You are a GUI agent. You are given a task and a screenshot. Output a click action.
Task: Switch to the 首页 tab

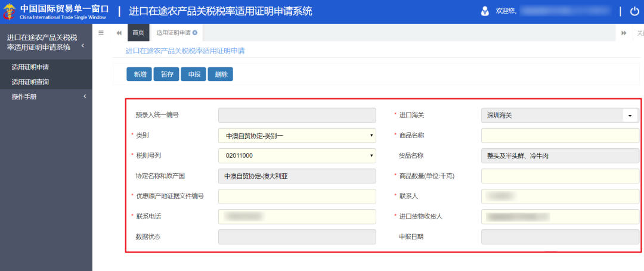(x=138, y=33)
